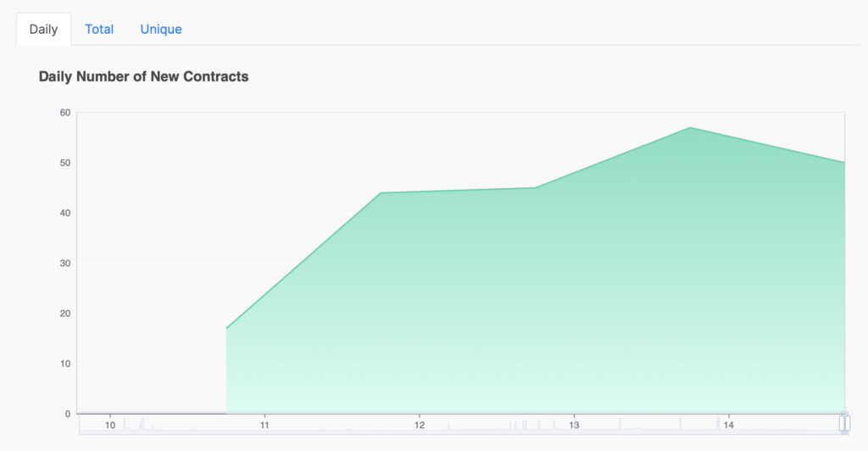Open the Total tab

pyautogui.click(x=99, y=30)
